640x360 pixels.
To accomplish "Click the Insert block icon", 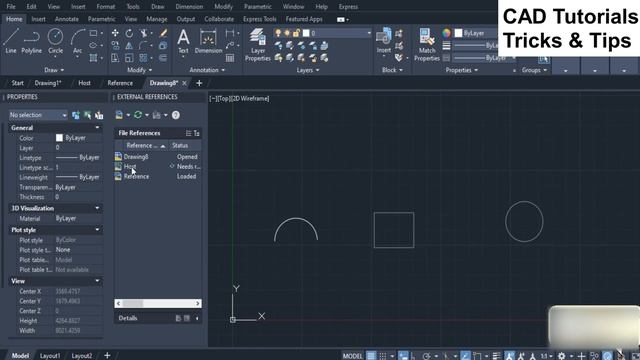I will (384, 41).
